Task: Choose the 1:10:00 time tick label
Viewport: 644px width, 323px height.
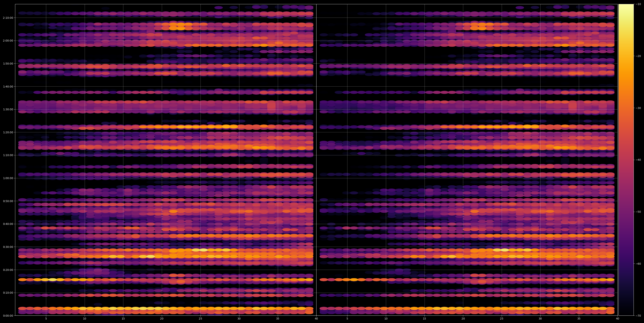Action: coord(8,155)
